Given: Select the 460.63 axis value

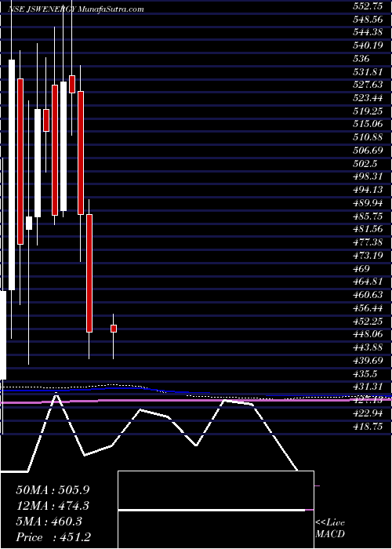Looking at the screenshot, I should tap(369, 294).
